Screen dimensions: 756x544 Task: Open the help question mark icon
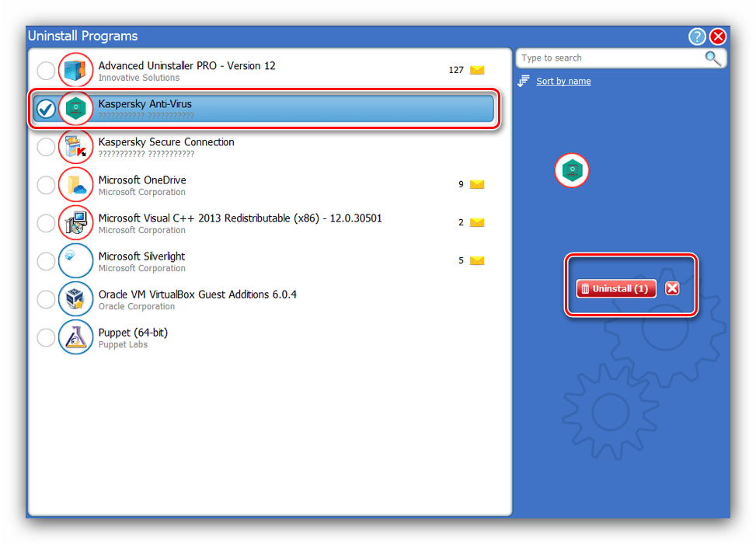(697, 37)
